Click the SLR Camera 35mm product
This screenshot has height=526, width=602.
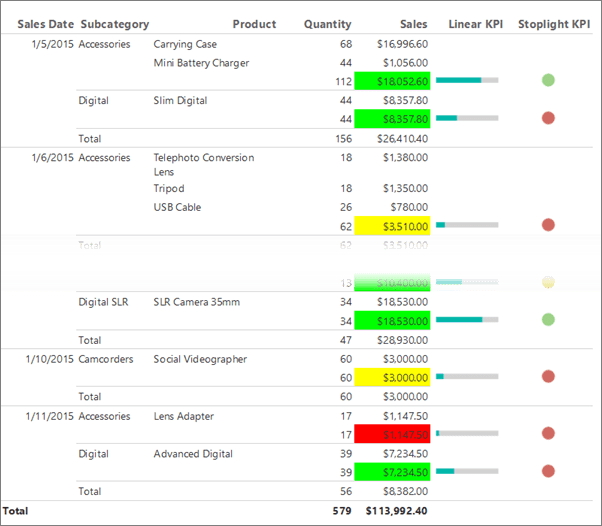(x=197, y=302)
